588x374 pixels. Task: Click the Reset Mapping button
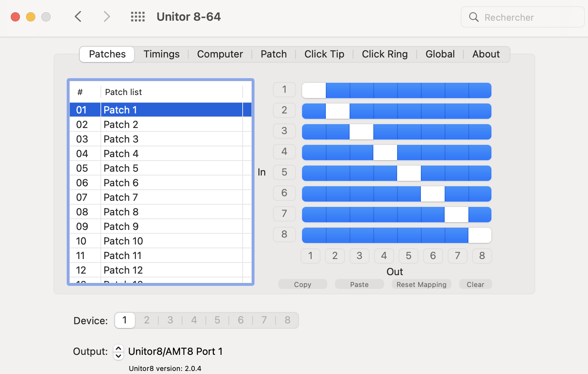pos(421,284)
